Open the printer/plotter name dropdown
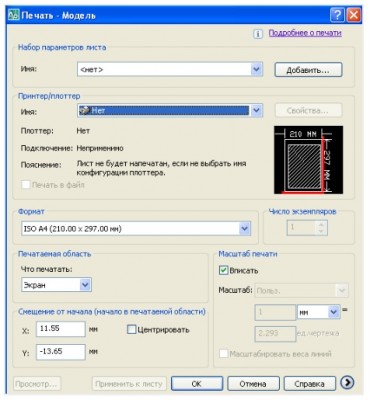This screenshot has width=370, height=400. (256, 111)
